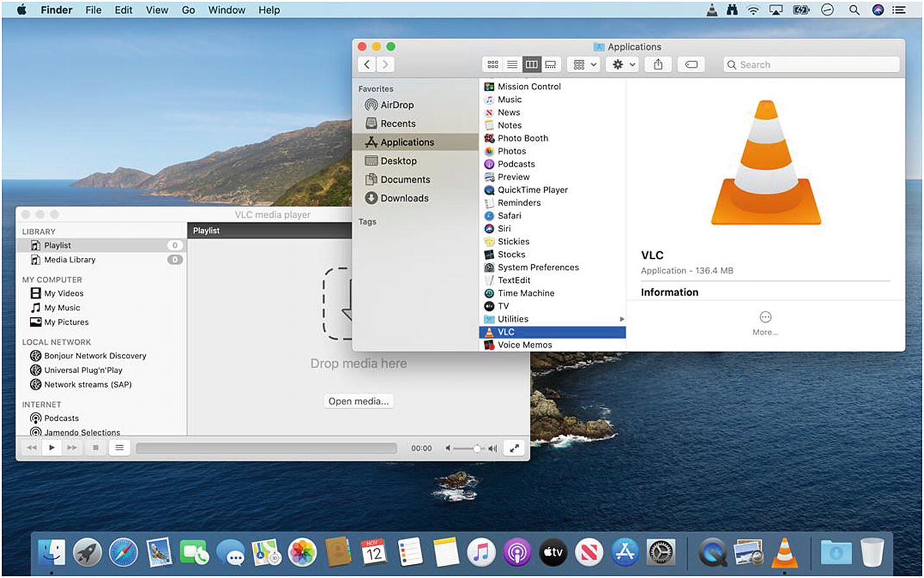Image resolution: width=924 pixels, height=578 pixels.
Task: Open the Window menu
Action: coord(227,10)
